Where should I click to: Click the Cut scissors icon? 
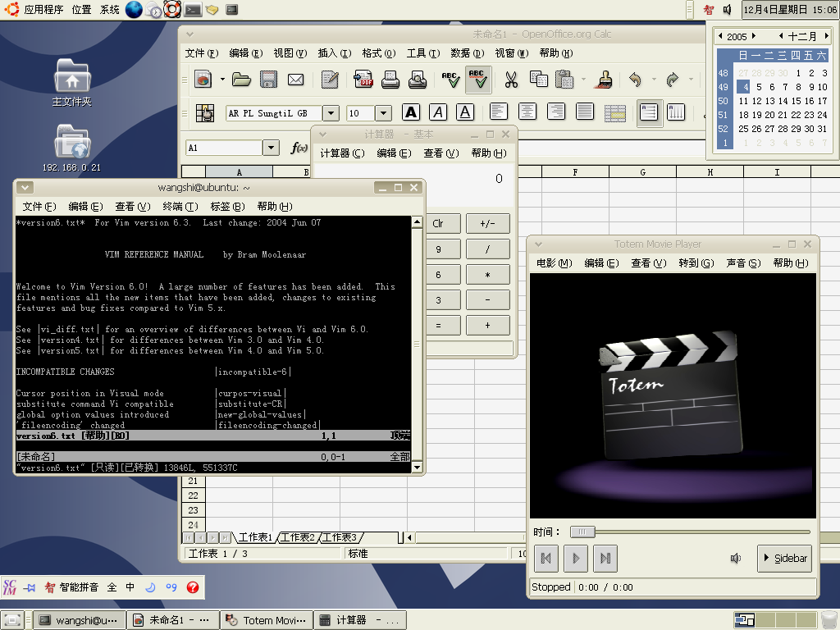[511, 80]
